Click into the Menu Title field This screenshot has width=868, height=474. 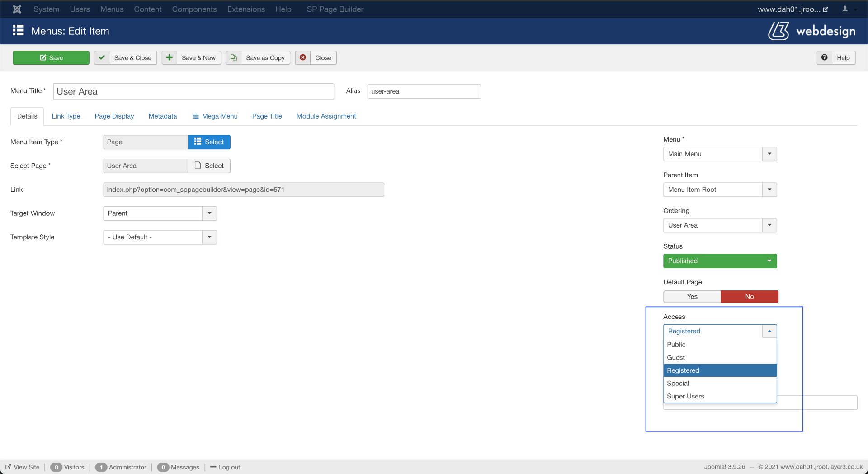[x=193, y=91]
